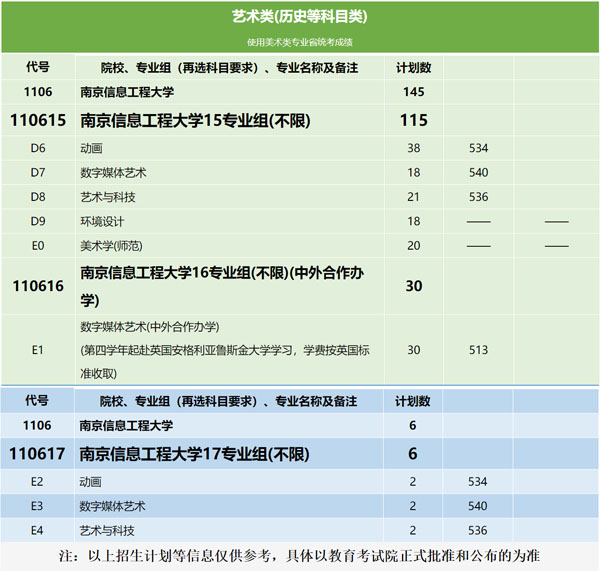
Task: Click the title 艺术类(历史等科目类)
Action: [x=300, y=16]
